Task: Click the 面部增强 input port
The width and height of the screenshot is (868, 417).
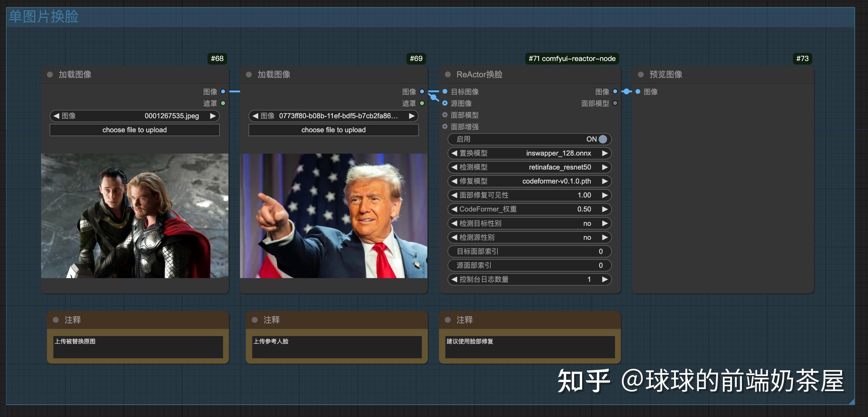Action: (445, 127)
